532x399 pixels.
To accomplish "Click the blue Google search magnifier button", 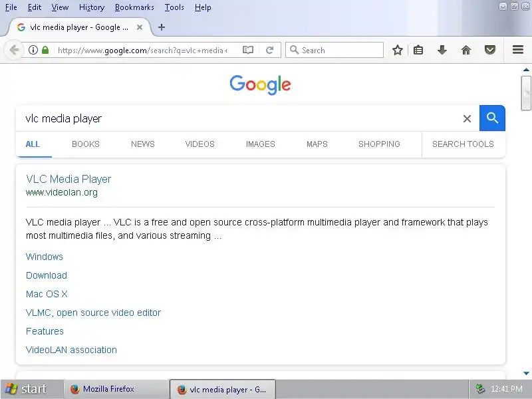I will [492, 118].
